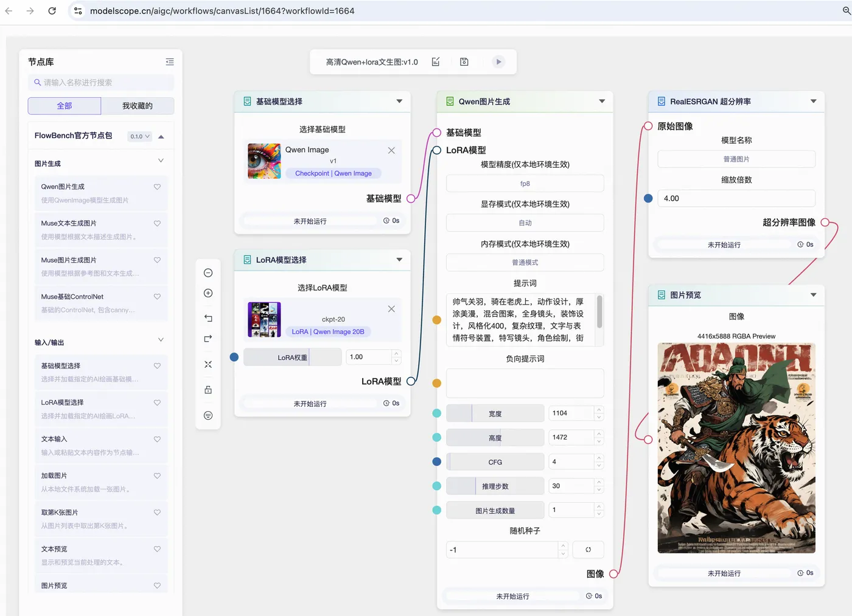Click the generated tiger poster preview
Viewport: 852px width, 616px height.
click(x=736, y=448)
